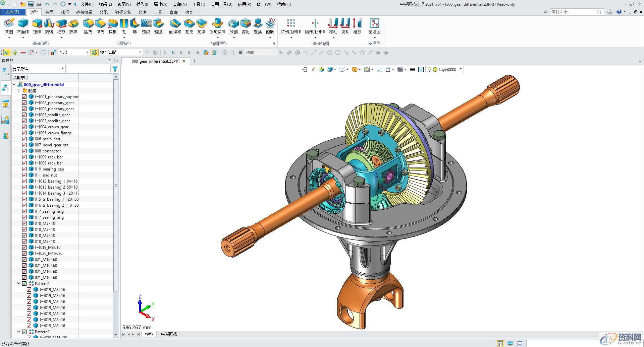644x347 pixels.
Task: Click the 文件(F) file button
Action: [x=12, y=12]
